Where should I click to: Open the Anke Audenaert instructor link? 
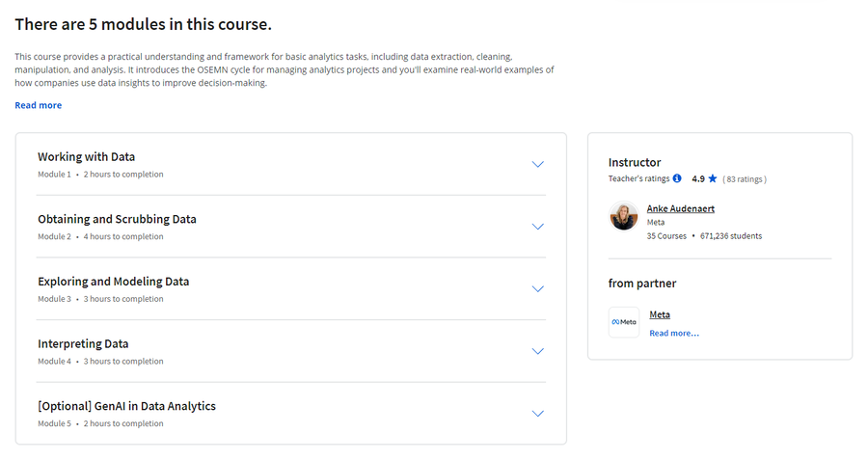click(x=680, y=208)
